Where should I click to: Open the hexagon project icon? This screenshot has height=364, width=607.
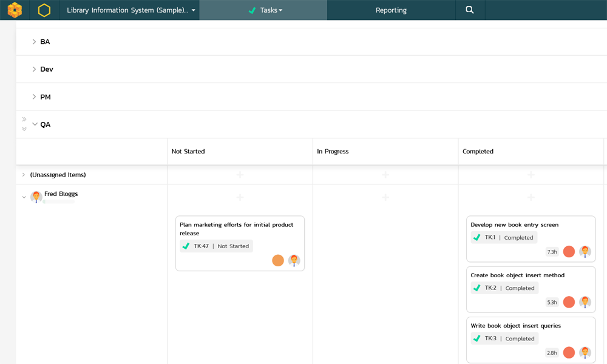coord(43,10)
